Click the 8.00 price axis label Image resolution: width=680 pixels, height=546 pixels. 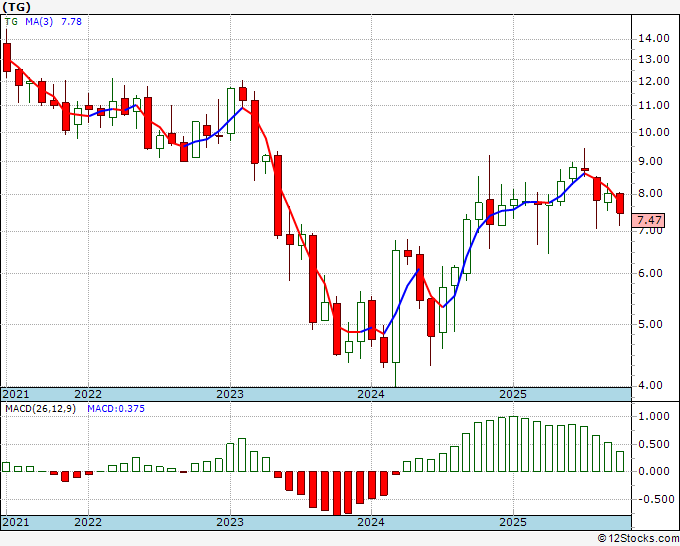coord(650,193)
